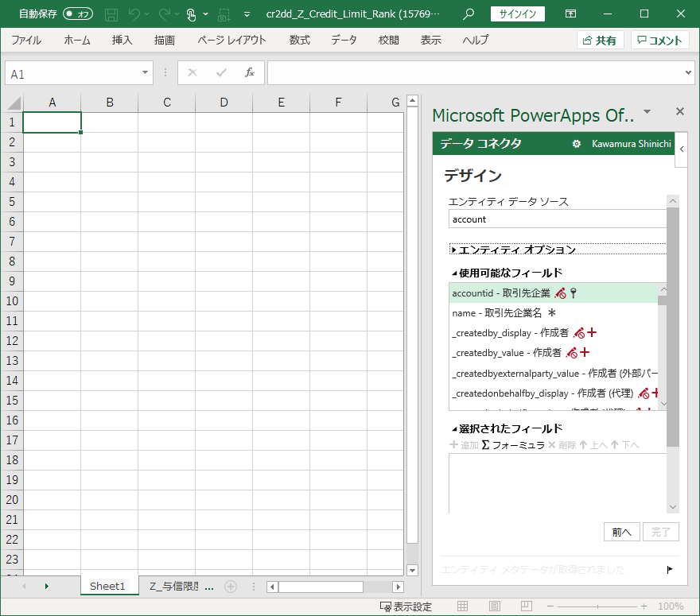Click the 下へ move down button
The height and width of the screenshot is (616, 700).
625,445
